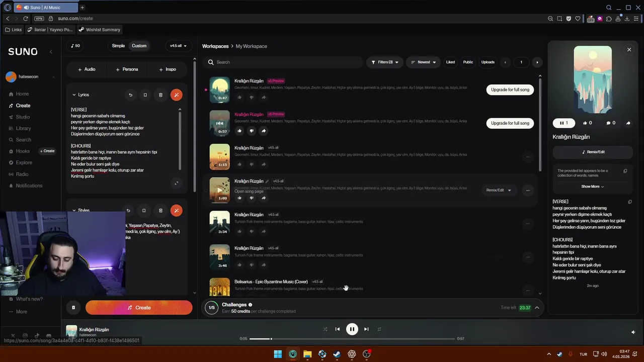Dislike the 0:57 Krallığın Rüzgârı song
The width and height of the screenshot is (644, 362).
click(x=252, y=131)
